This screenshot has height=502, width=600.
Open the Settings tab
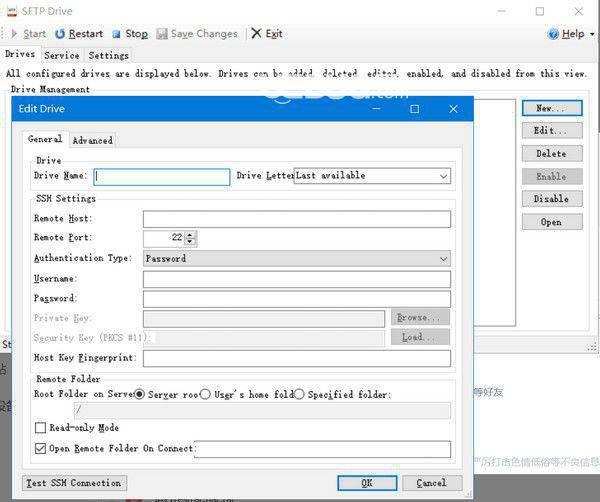pos(109,55)
